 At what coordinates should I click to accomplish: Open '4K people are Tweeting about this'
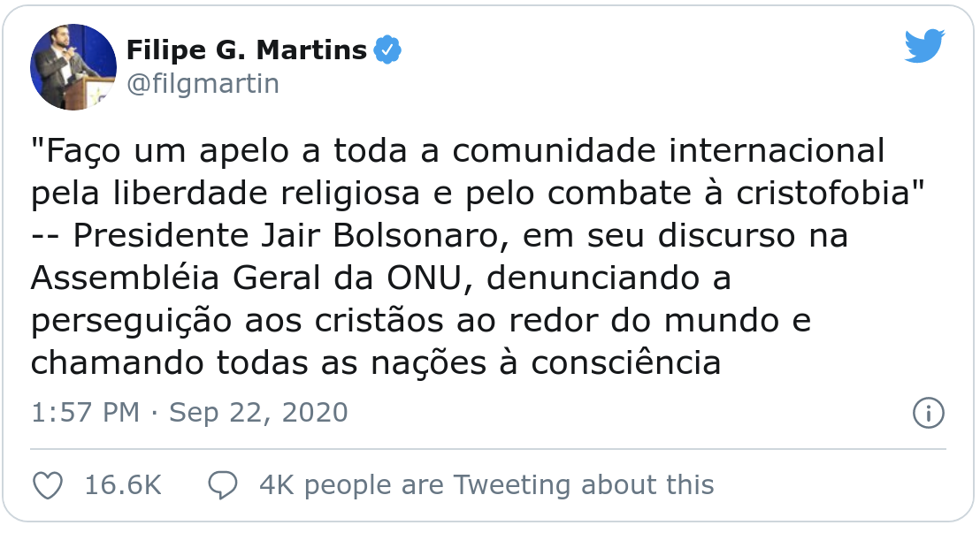pos(486,485)
